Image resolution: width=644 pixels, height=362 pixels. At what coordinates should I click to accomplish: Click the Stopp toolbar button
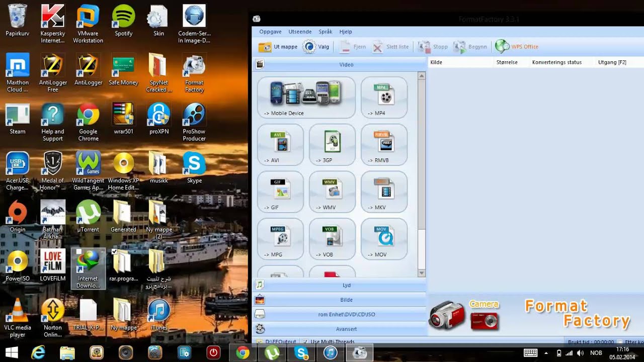coord(433,47)
